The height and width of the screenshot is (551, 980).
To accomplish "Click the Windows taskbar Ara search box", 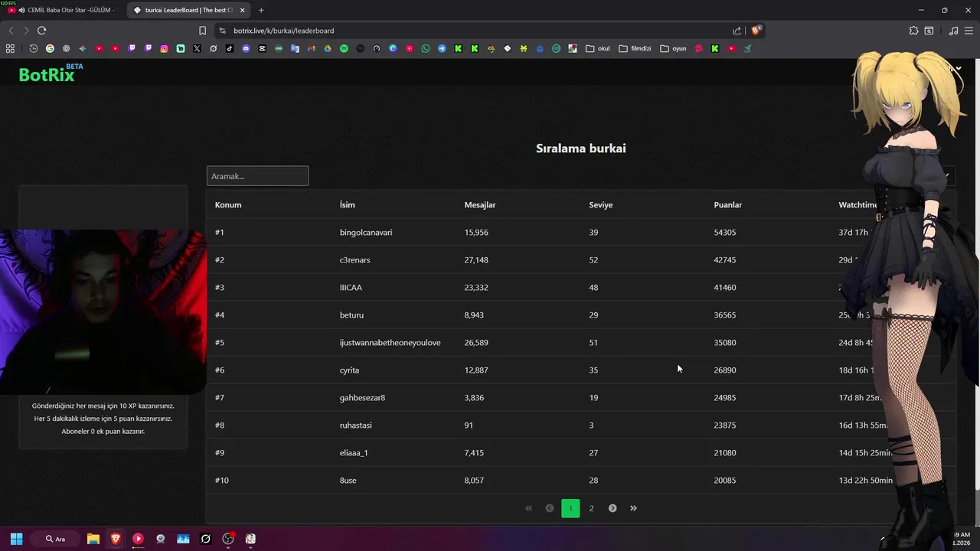I will coord(56,539).
